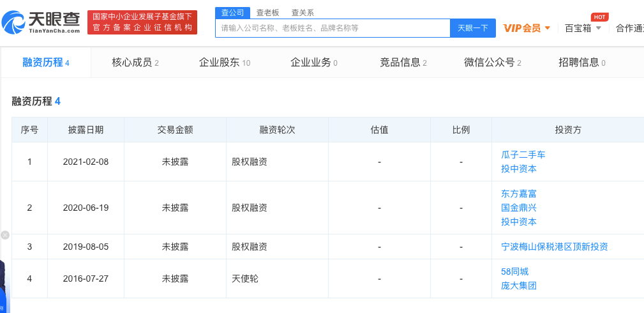Open the 招聘信息 tab
This screenshot has width=644, height=313.
(581, 63)
